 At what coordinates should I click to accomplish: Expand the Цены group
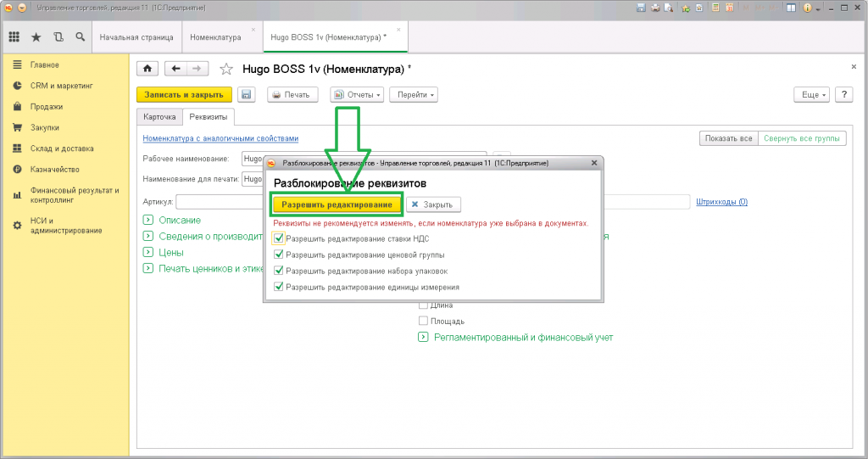[x=147, y=252]
